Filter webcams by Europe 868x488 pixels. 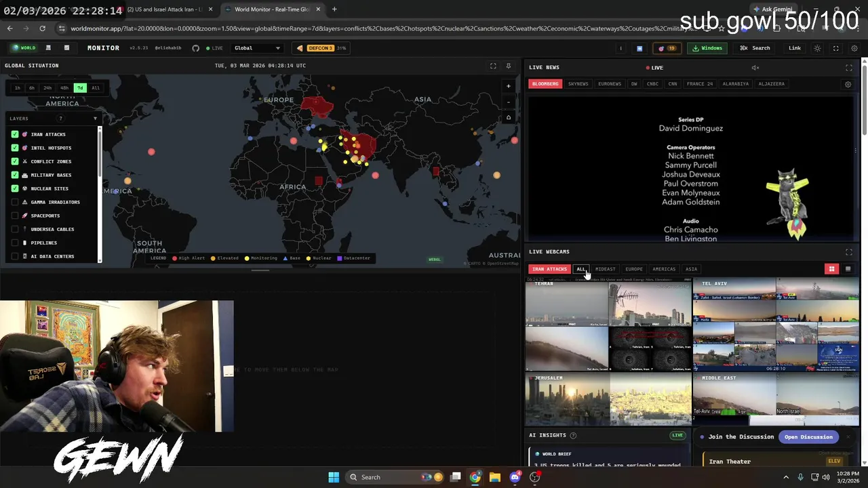tap(634, 269)
